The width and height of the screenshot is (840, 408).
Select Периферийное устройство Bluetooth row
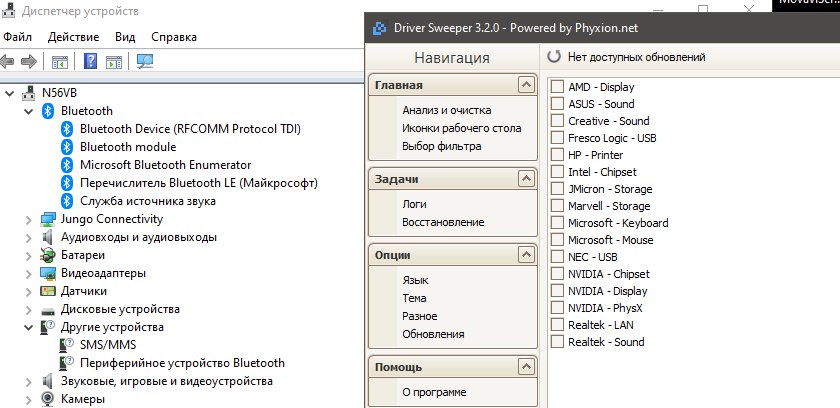[182, 363]
